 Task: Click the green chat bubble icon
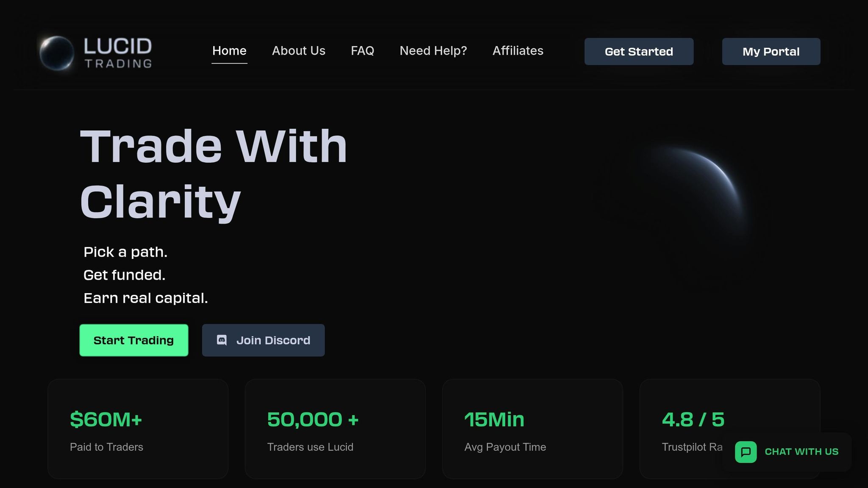point(746,452)
